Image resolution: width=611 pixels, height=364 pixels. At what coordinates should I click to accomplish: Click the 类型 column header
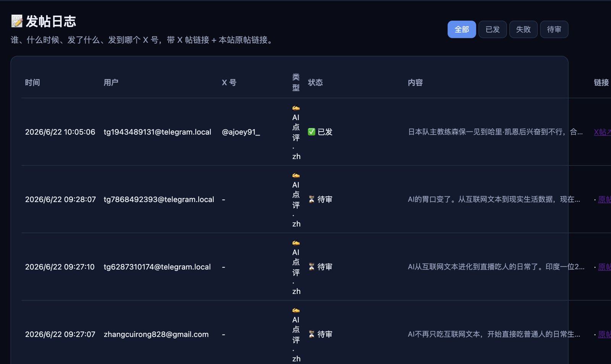[296, 83]
